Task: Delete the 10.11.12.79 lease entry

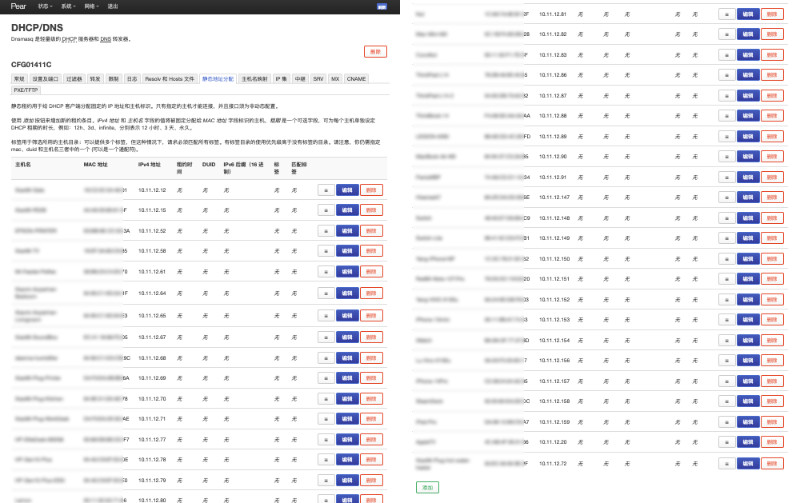Action: coord(371,481)
